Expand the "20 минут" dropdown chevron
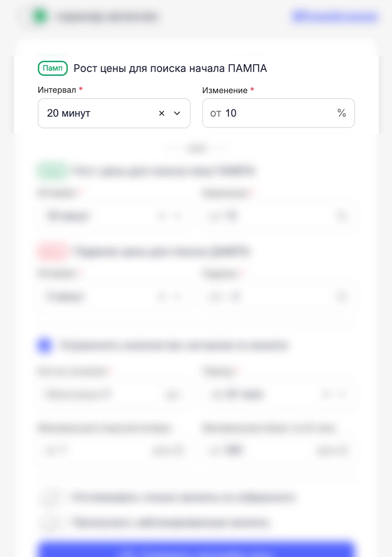 pyautogui.click(x=177, y=113)
